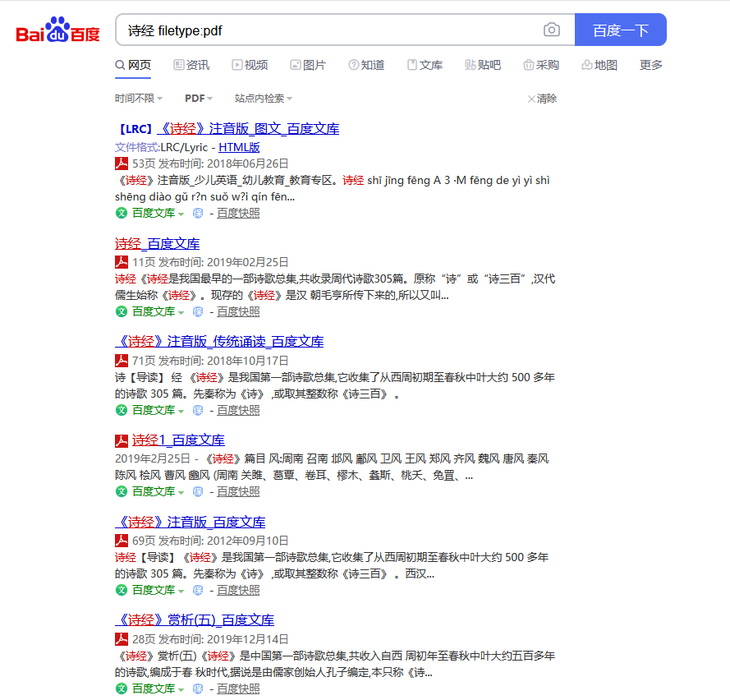730x700 pixels.
Task: Click the 百度一下 search button
Action: pos(621,30)
